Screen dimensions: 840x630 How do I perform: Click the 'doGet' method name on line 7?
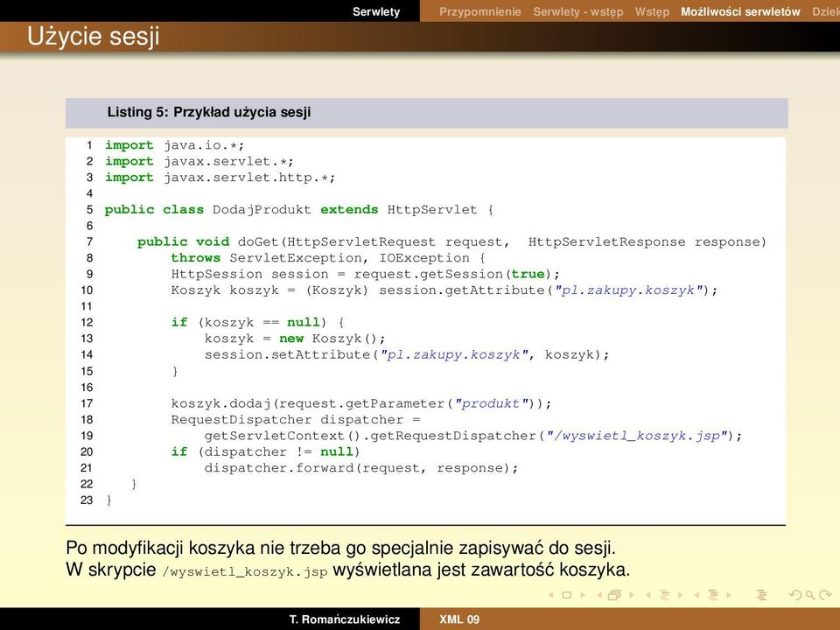point(258,241)
